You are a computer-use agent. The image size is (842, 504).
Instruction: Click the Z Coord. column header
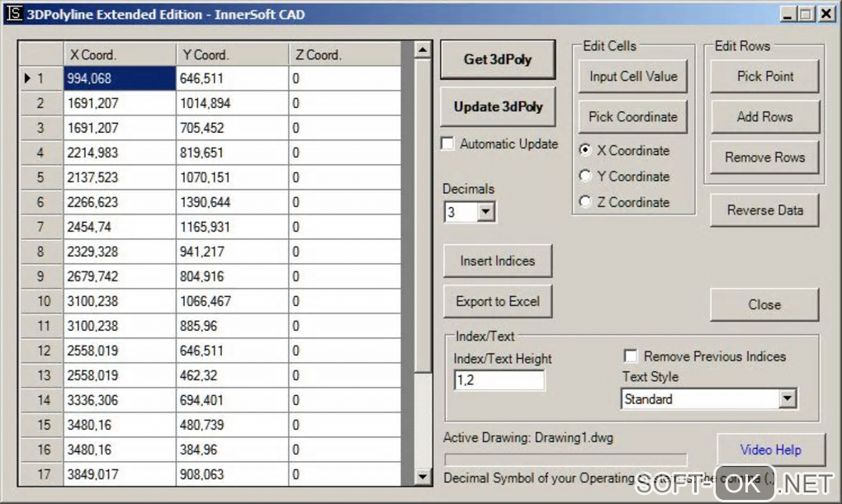tap(345, 54)
